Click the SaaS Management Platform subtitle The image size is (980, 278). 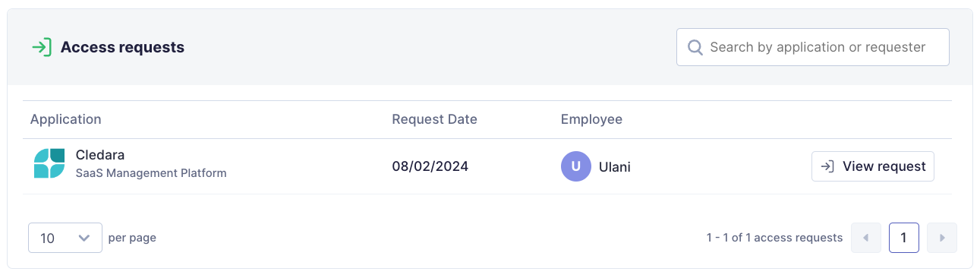(151, 173)
